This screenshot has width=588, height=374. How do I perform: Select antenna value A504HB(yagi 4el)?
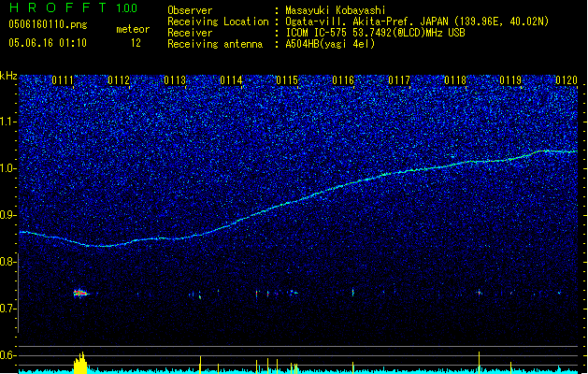tap(330, 44)
